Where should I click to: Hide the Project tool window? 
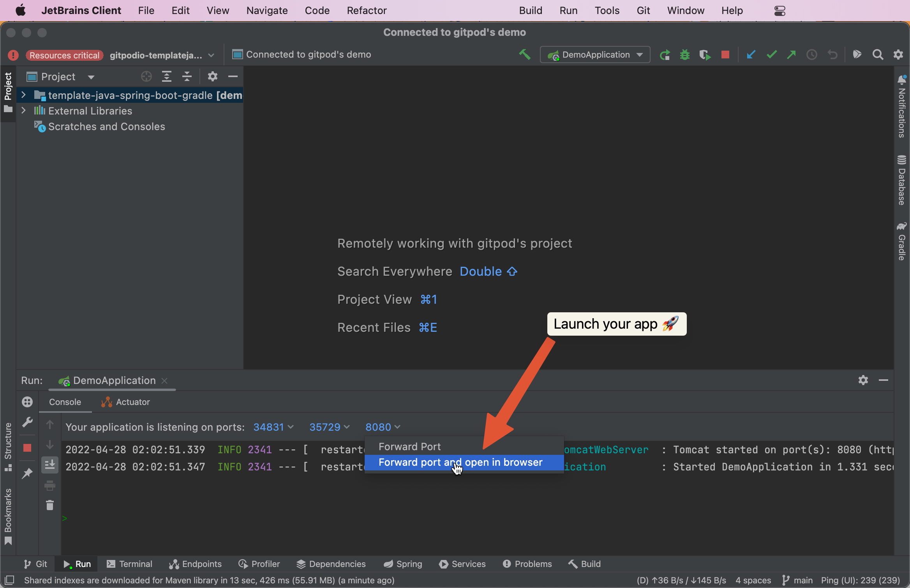[233, 77]
